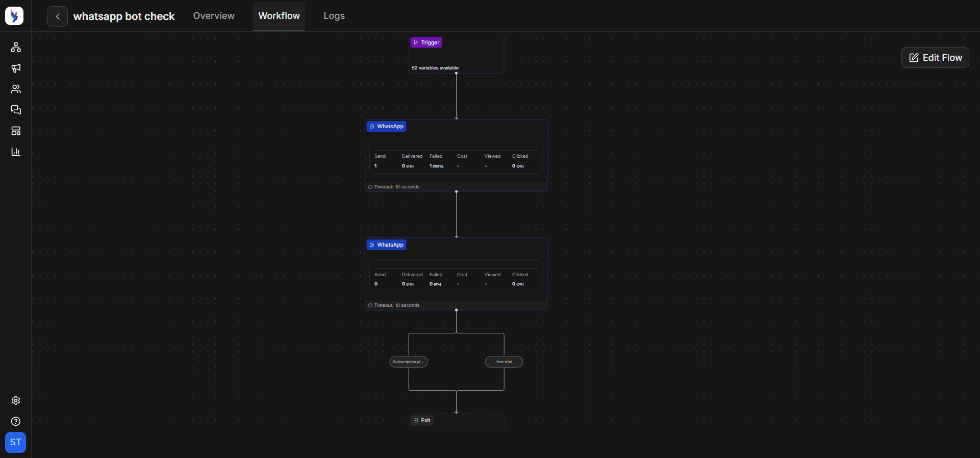Click the second WhatsApp node with 0 sent

point(457,274)
